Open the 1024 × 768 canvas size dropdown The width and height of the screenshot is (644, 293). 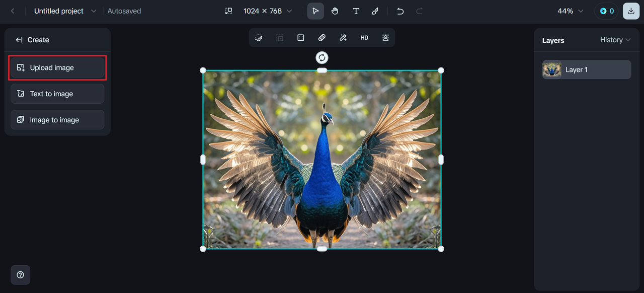(268, 11)
